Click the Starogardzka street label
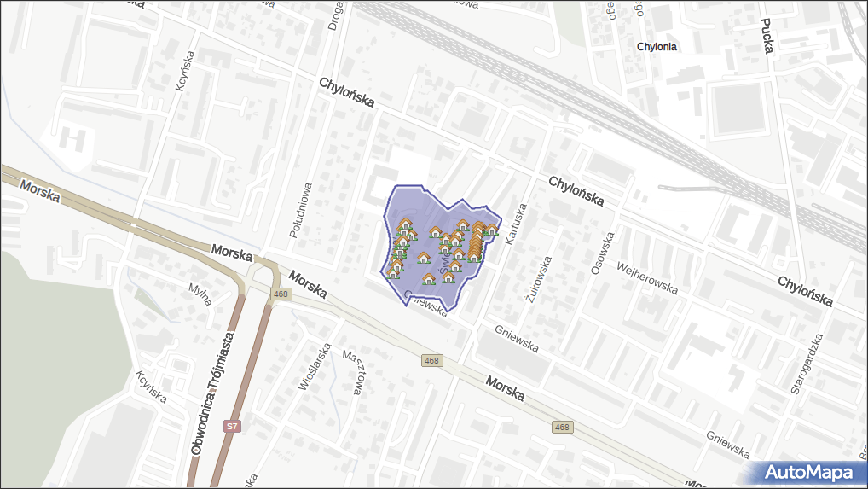Image resolution: width=868 pixels, height=489 pixels. point(806,363)
